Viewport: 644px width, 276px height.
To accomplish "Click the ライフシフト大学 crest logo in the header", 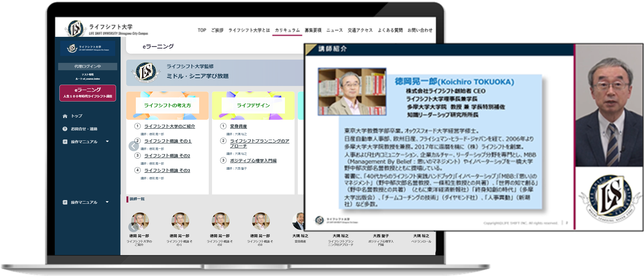I will click(x=75, y=29).
